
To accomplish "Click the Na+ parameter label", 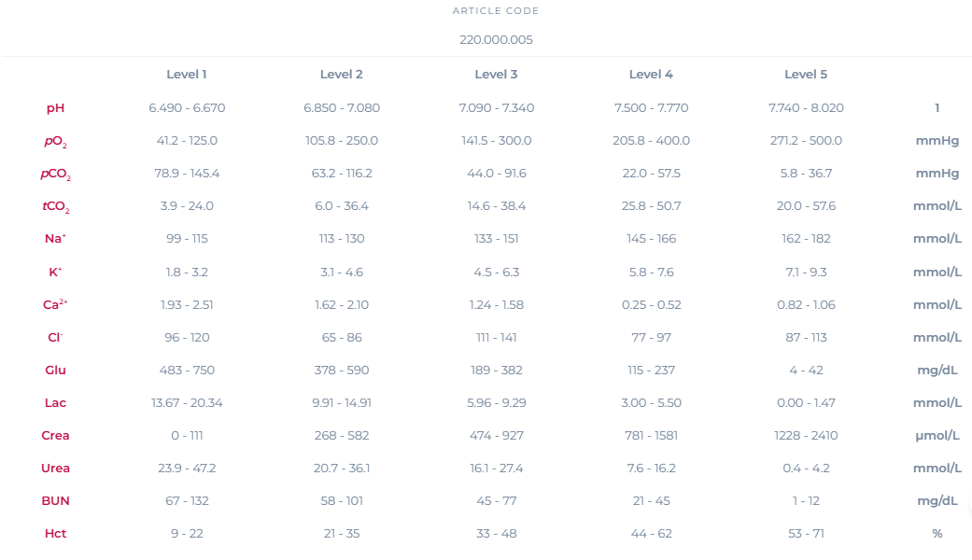I will click(56, 239).
